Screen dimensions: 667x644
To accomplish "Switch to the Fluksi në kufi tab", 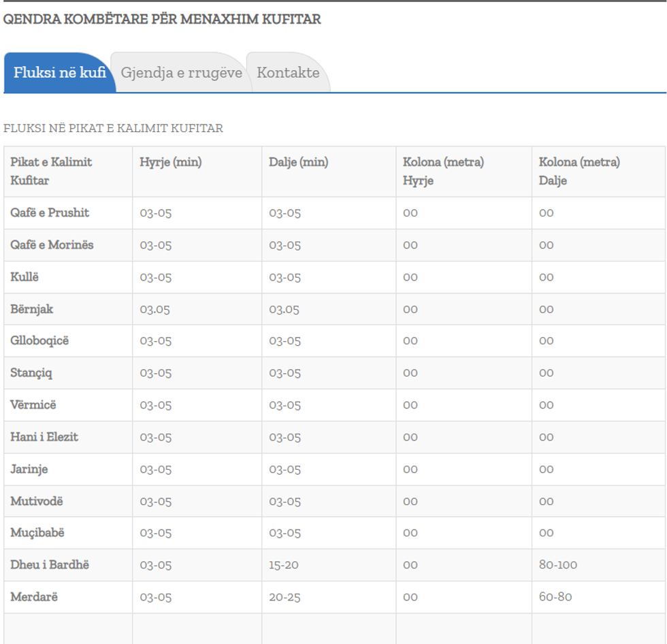I will tap(60, 73).
